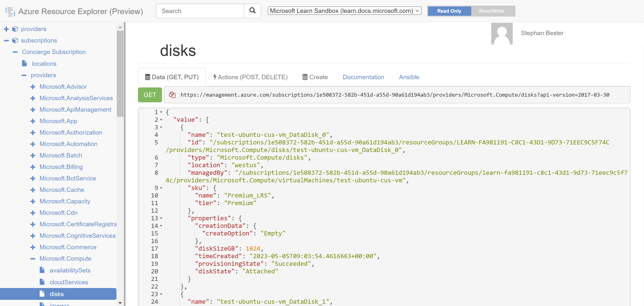Fold the "properties" object at line 13
The width and height of the screenshot is (644, 306).
[x=161, y=218]
